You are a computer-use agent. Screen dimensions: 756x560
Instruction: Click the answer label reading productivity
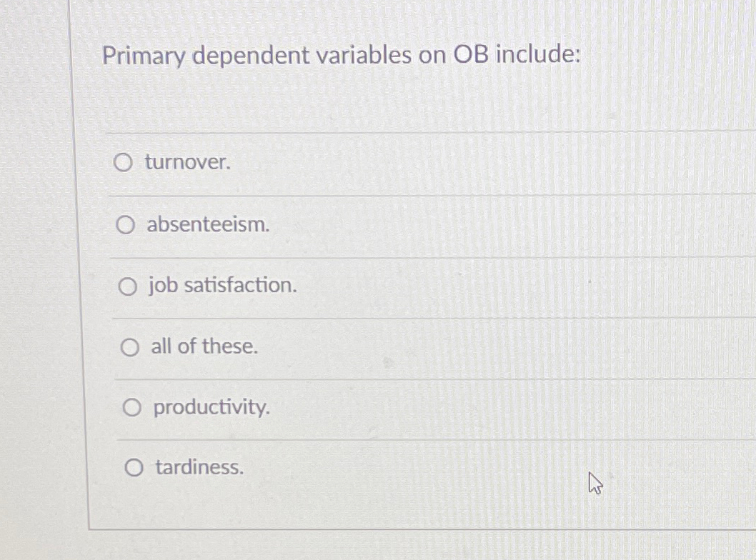coord(212,407)
